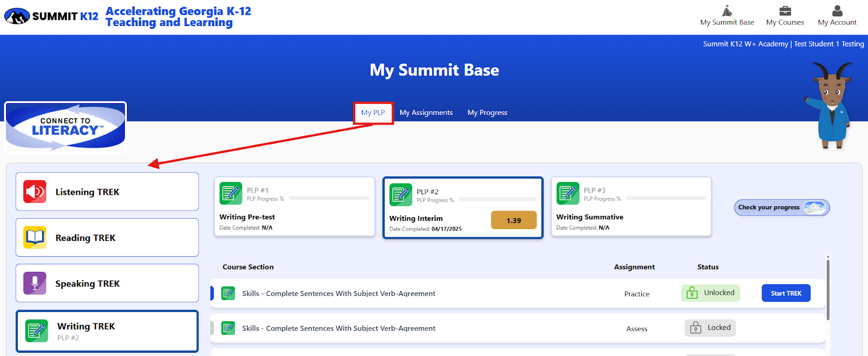Click the Locked status badge
The height and width of the screenshot is (356, 868).
710,328
